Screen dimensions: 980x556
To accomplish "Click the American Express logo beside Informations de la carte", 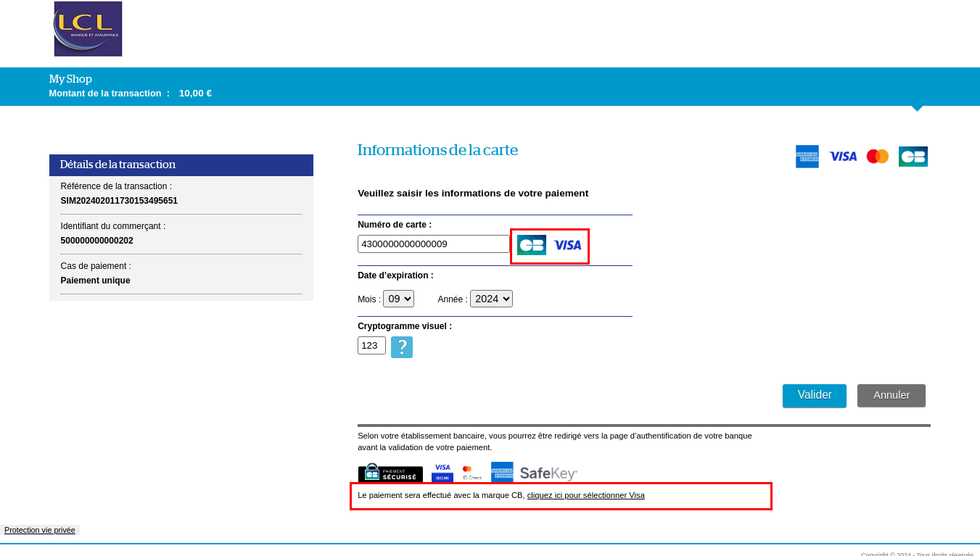I will pos(807,157).
